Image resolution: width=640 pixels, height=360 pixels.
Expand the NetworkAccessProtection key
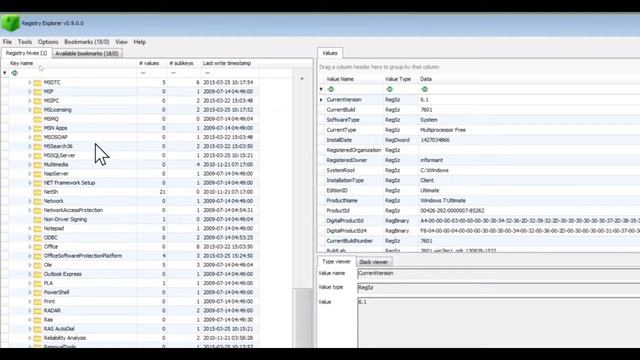pyautogui.click(x=30, y=210)
